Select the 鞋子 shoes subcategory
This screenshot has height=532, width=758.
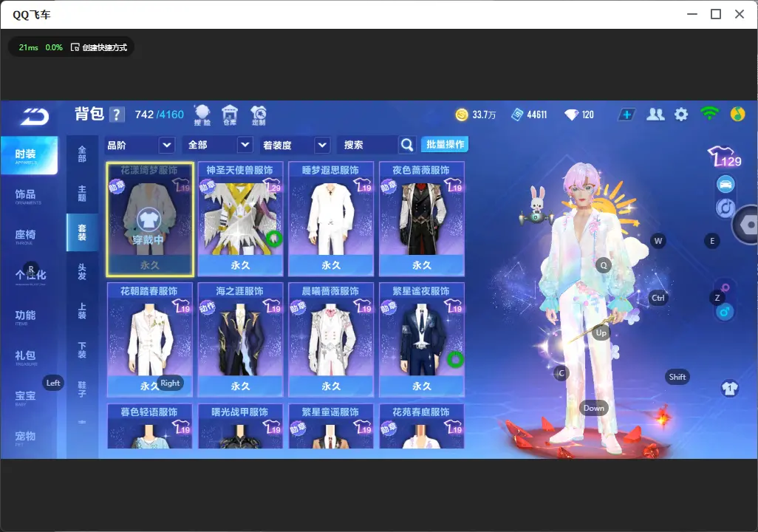[x=82, y=389]
